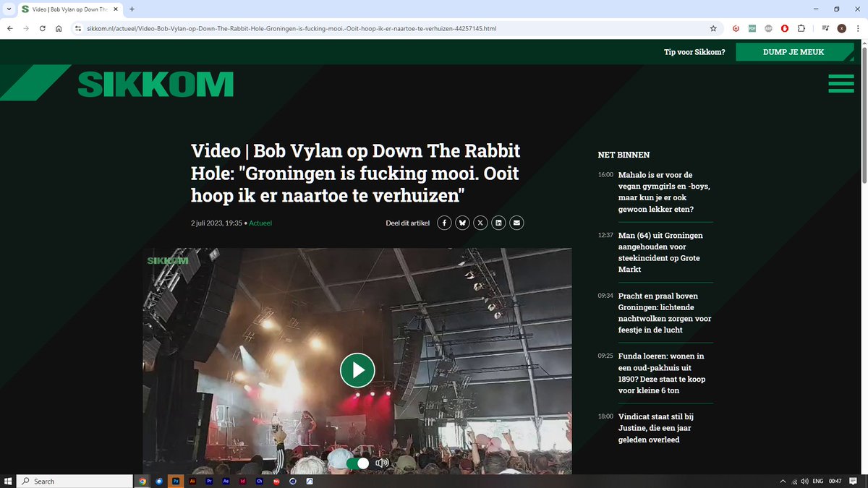Click the browser back arrow
The height and width of the screenshot is (488, 868).
pos(10,29)
